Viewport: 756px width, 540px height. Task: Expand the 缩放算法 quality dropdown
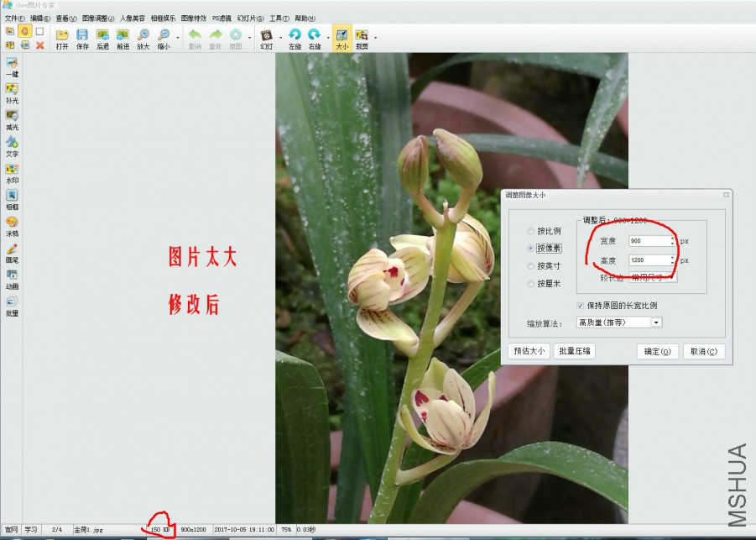[x=655, y=322]
